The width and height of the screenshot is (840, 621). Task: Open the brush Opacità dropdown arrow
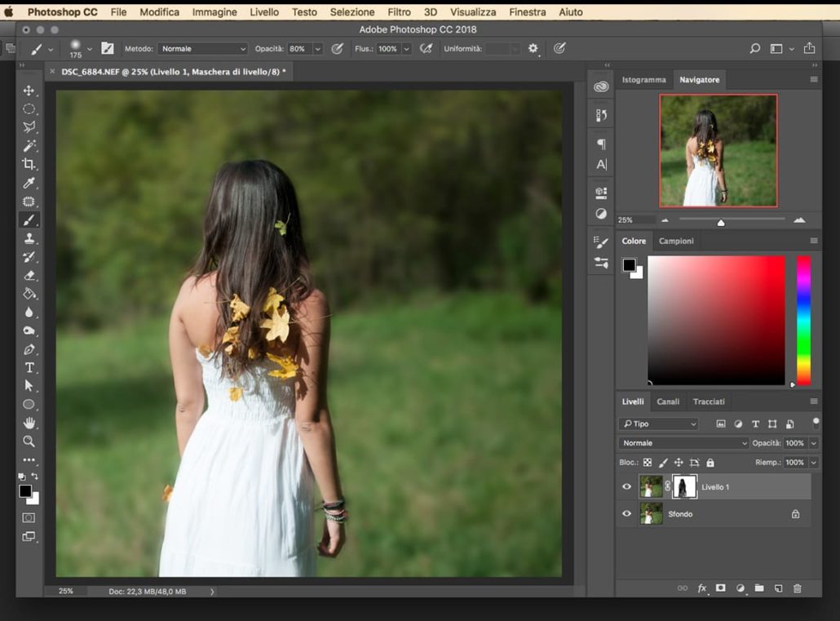[x=318, y=49]
